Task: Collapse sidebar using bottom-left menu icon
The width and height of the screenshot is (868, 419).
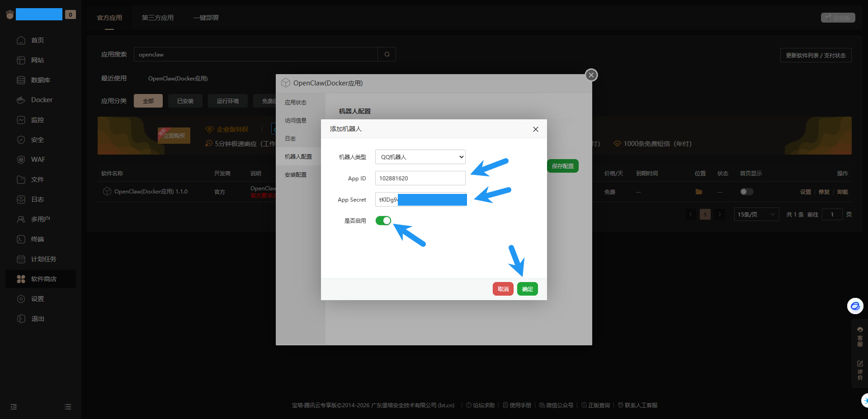Action: [x=14, y=407]
